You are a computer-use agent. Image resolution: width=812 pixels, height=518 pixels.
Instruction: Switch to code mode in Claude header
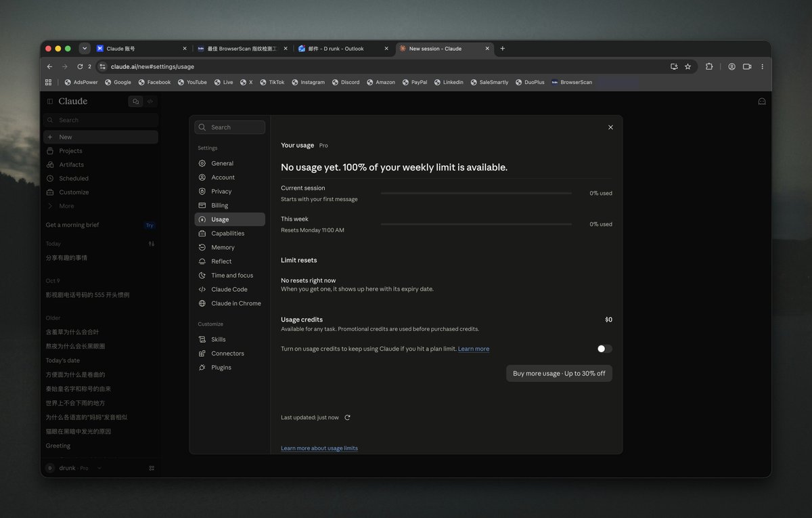150,102
